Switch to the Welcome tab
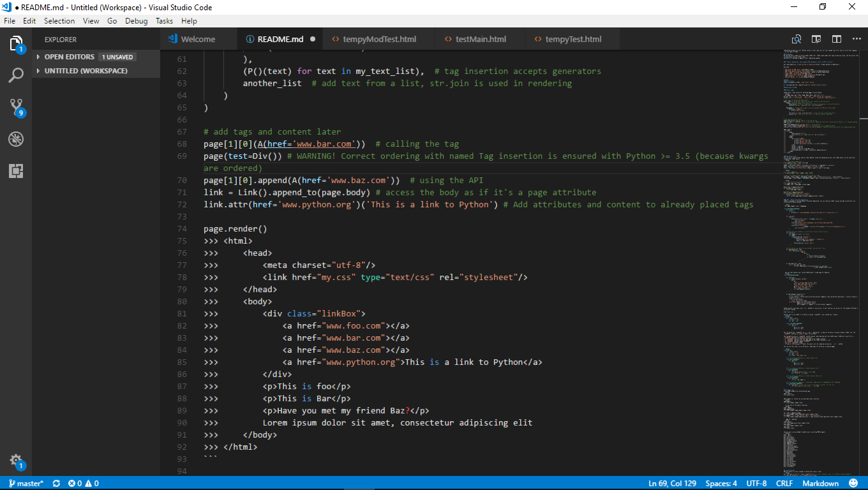 pyautogui.click(x=198, y=39)
